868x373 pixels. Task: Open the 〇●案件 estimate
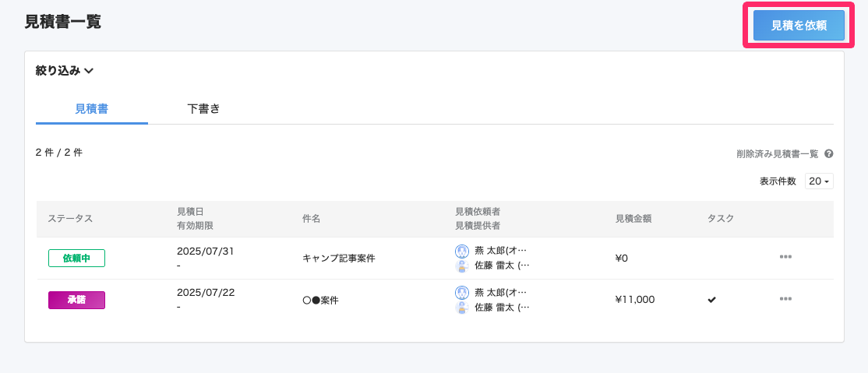tap(320, 300)
